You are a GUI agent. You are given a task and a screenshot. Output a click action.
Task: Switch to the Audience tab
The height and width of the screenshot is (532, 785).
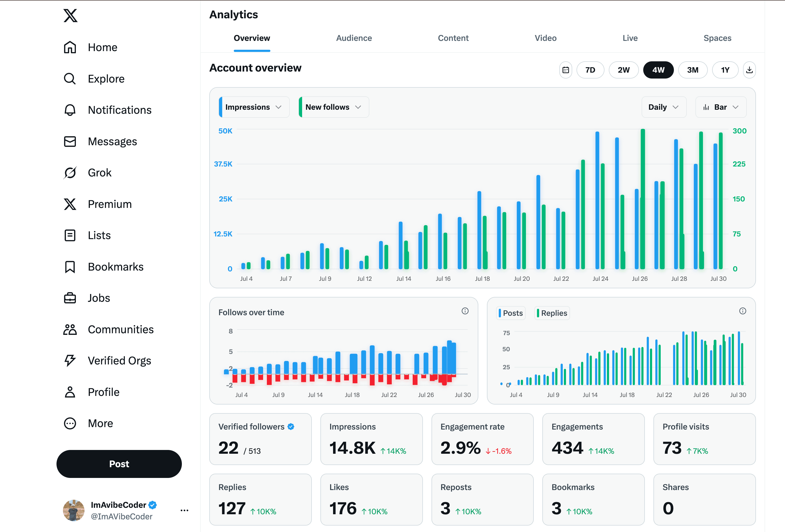[x=354, y=38]
